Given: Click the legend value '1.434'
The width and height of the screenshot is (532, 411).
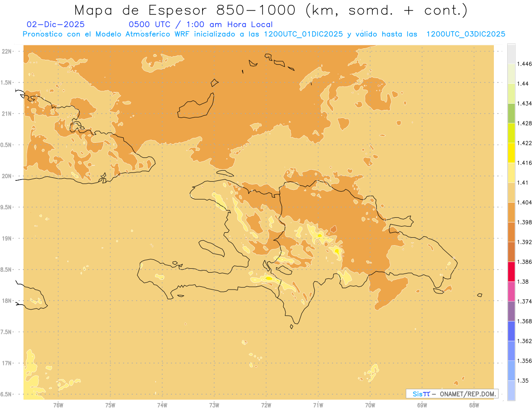Looking at the screenshot, I should coord(524,103).
